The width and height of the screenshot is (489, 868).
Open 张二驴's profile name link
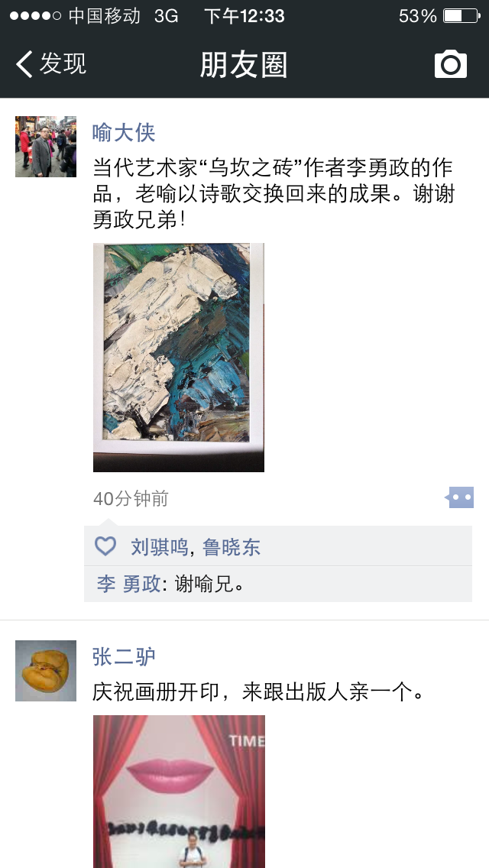tap(124, 656)
